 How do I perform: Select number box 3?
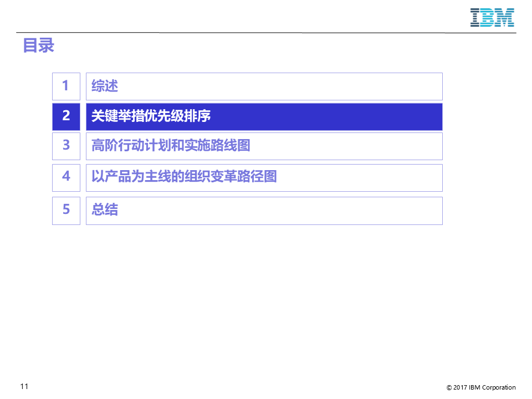pos(66,146)
